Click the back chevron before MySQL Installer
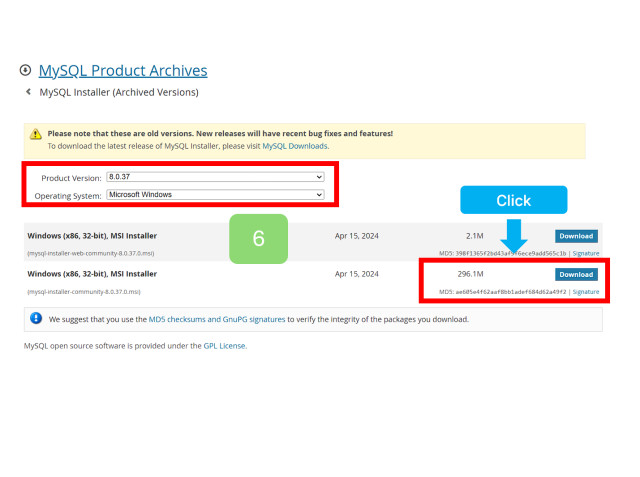 click(x=28, y=92)
